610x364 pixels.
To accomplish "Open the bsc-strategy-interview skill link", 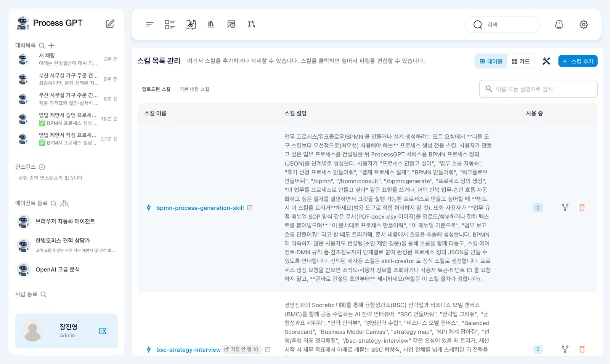I will (x=188, y=350).
